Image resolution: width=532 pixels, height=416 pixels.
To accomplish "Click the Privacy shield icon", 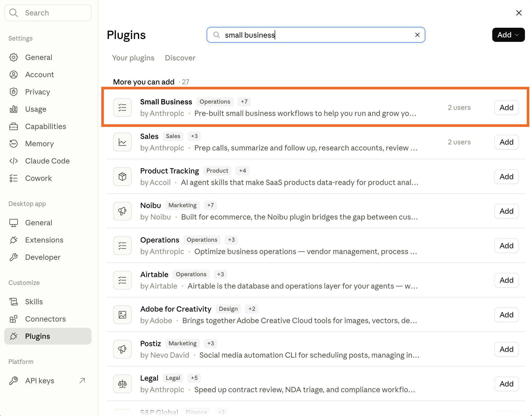I will tap(14, 92).
